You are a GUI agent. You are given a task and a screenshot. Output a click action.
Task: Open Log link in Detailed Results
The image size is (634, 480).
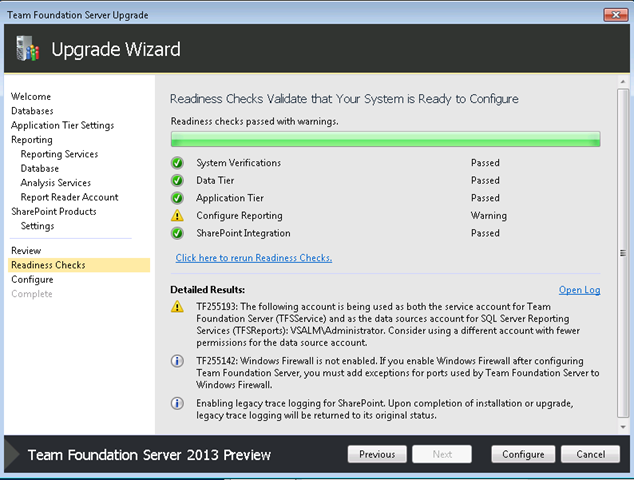579,290
